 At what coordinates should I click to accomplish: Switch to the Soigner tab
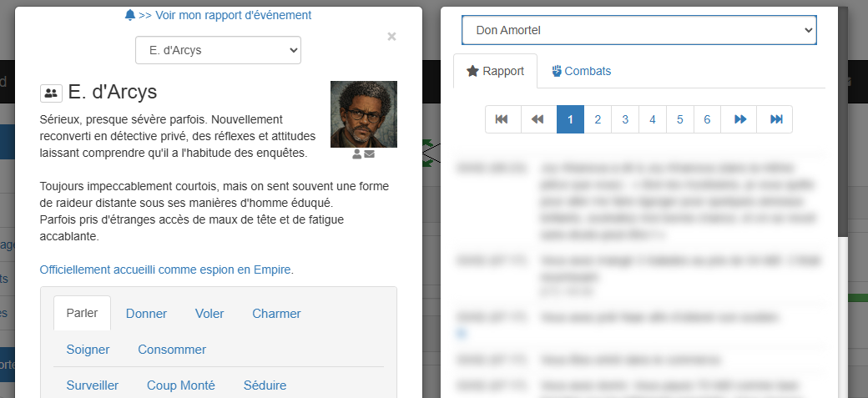[88, 350]
